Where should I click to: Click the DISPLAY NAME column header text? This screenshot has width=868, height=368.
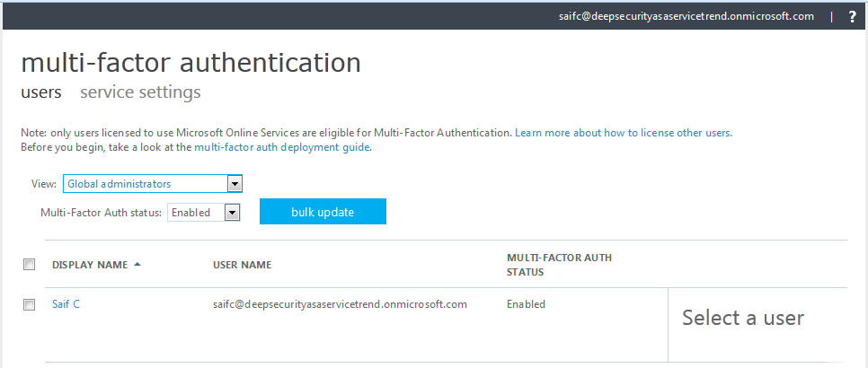[x=90, y=265]
